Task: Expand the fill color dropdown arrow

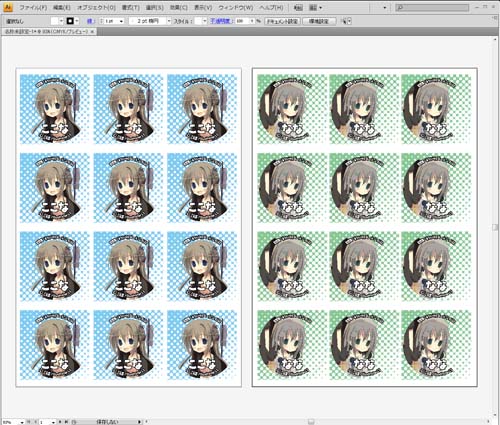Action: click(x=61, y=21)
